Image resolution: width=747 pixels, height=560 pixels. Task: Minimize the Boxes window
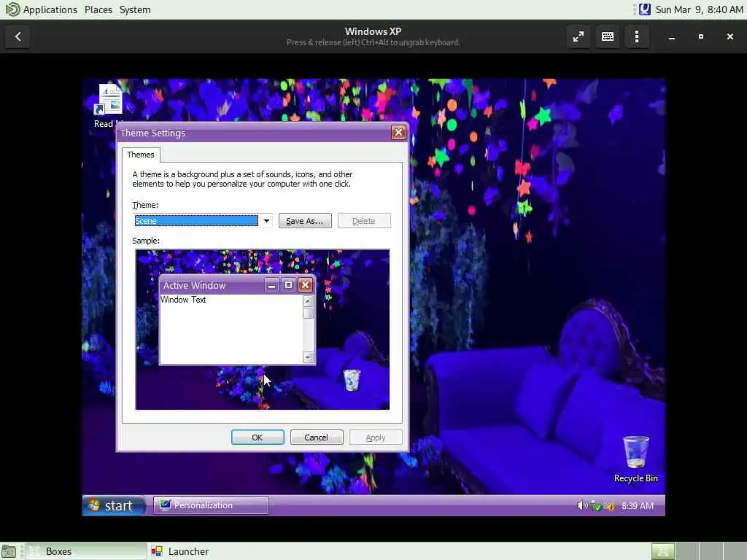click(x=672, y=36)
